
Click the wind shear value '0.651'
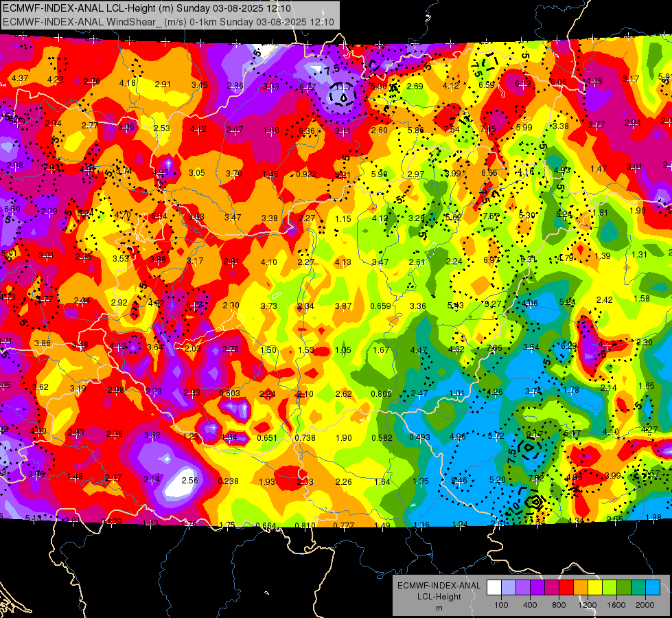click(267, 438)
